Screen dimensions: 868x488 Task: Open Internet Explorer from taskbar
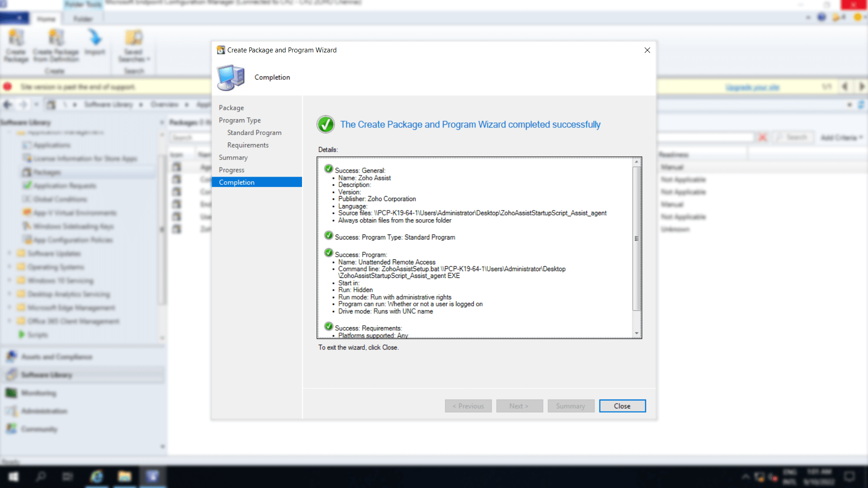tap(97, 476)
